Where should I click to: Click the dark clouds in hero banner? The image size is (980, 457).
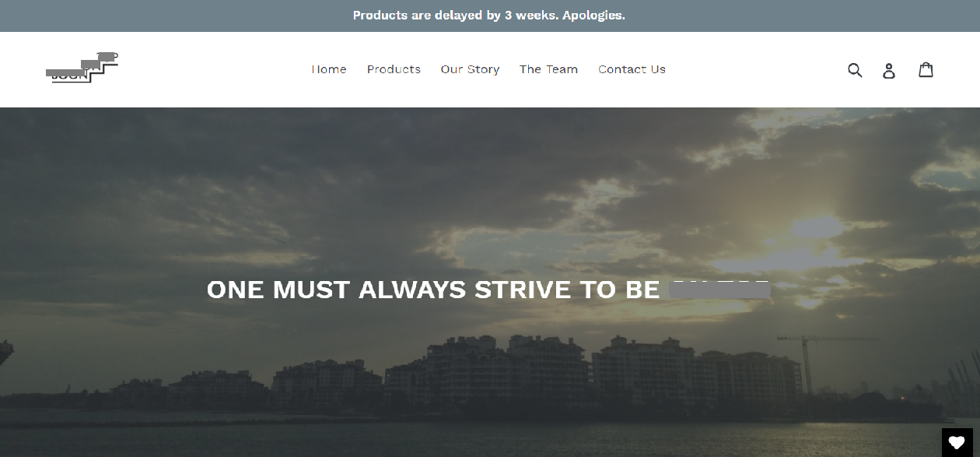pyautogui.click(x=233, y=179)
